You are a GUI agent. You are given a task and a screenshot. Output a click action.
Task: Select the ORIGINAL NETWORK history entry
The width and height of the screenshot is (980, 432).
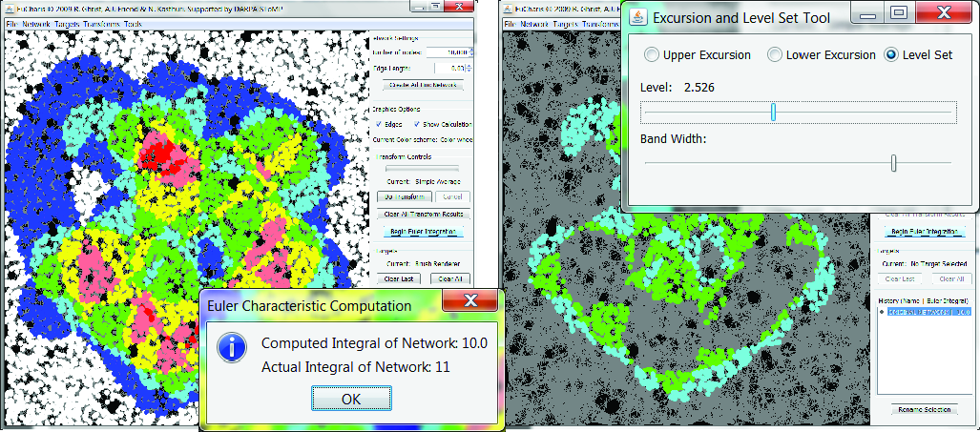[928, 312]
